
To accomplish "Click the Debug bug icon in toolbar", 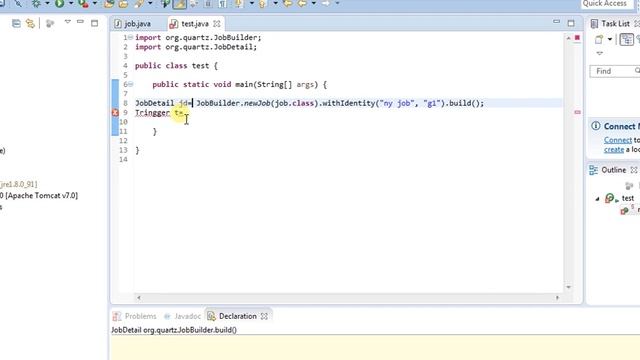I will 36,4.
